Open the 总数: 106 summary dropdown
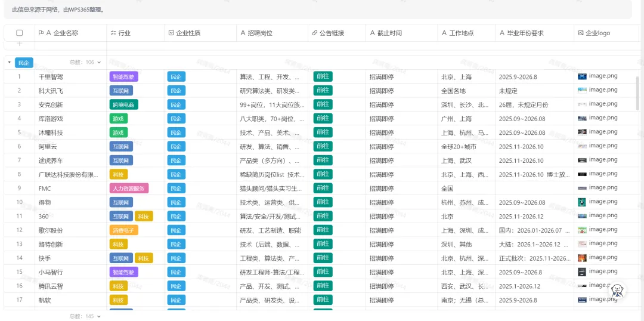Screen dimensions: 644x321 click(x=85, y=63)
